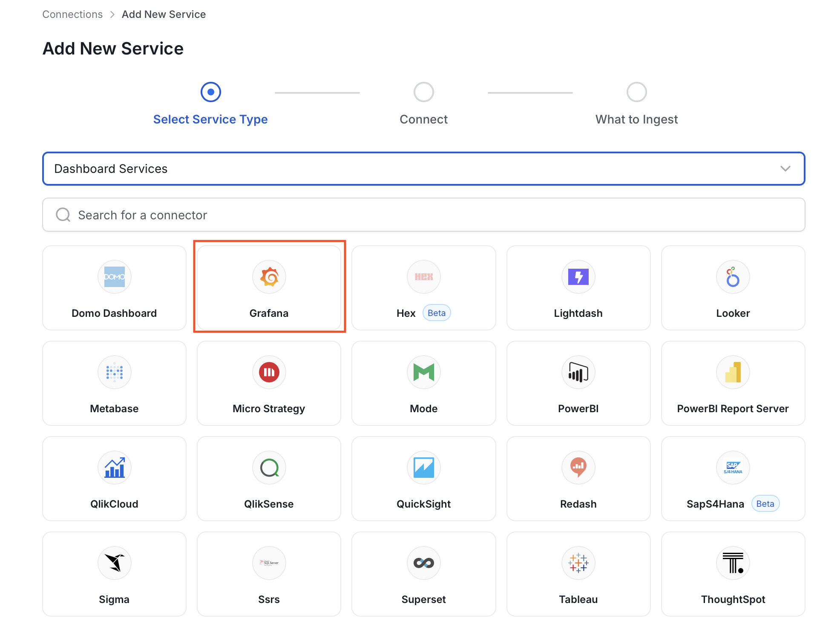The width and height of the screenshot is (840, 626).
Task: Select the Mode green M icon
Action: [x=424, y=372]
